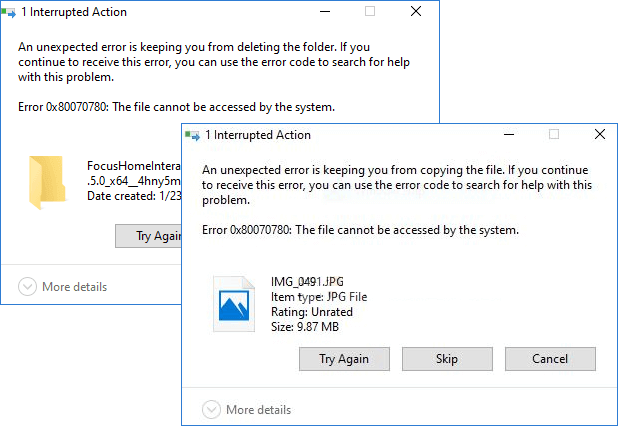Retry deleting the folder with Try Again
The height and width of the screenshot is (432, 623).
pos(148,236)
